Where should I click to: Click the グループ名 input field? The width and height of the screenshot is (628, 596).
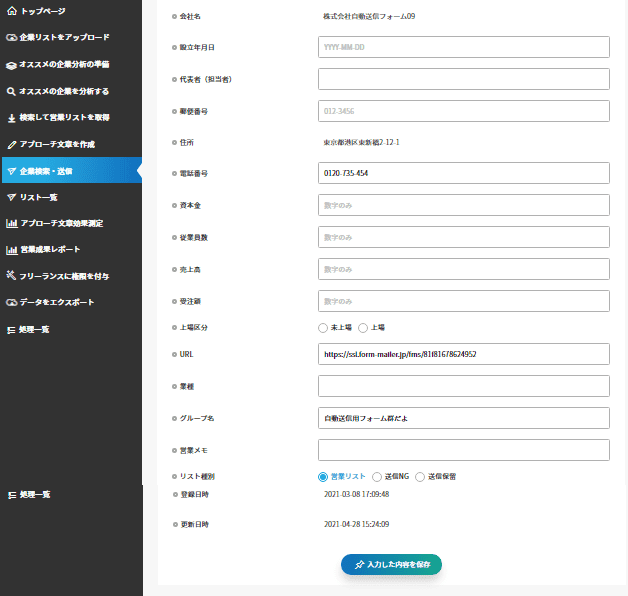(464, 418)
